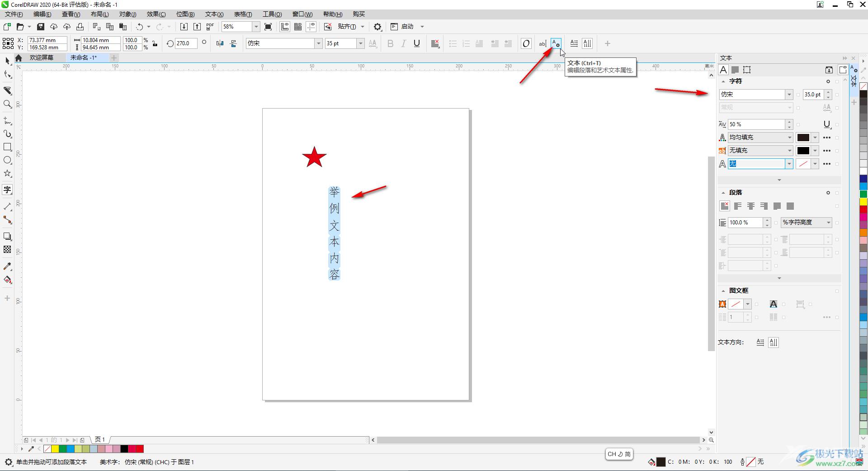The height and width of the screenshot is (471, 868).
Task: Select the Color Eyedropper tool
Action: pyautogui.click(x=7, y=266)
